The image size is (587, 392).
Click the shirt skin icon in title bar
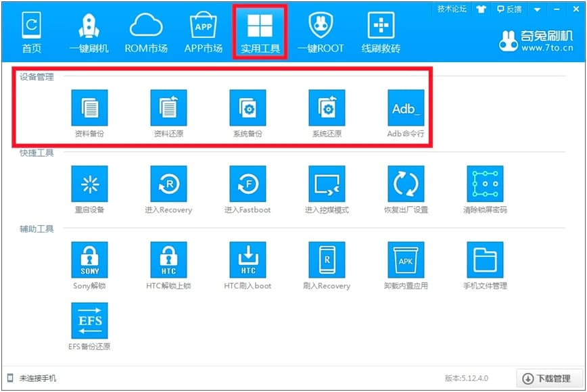pyautogui.click(x=481, y=9)
